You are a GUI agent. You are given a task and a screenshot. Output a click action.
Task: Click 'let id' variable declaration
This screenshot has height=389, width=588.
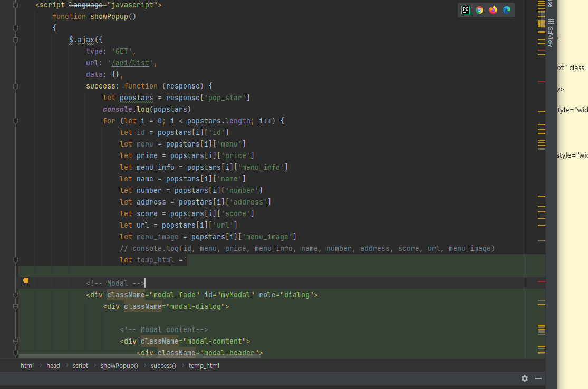[x=175, y=133]
